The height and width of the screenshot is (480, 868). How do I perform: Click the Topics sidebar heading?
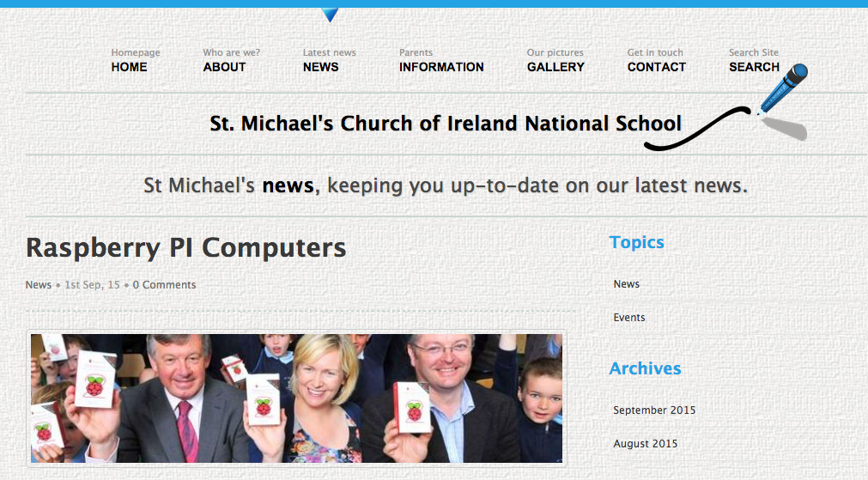point(636,242)
